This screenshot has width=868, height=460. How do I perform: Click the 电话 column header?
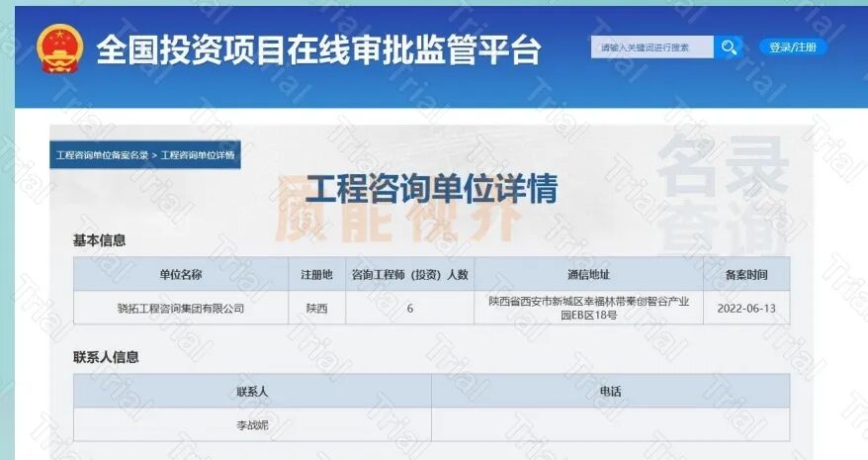point(610,392)
